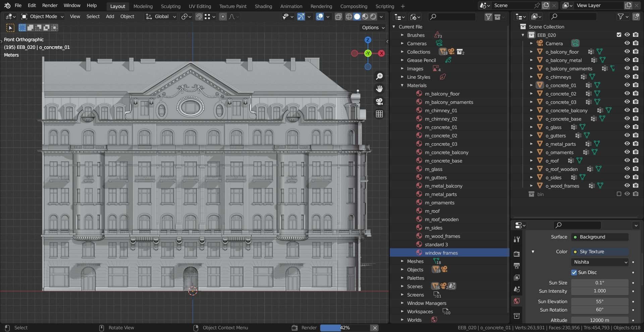The height and width of the screenshot is (332, 644).
Task: Switch to the UV Editing workspace tab
Action: (x=200, y=6)
